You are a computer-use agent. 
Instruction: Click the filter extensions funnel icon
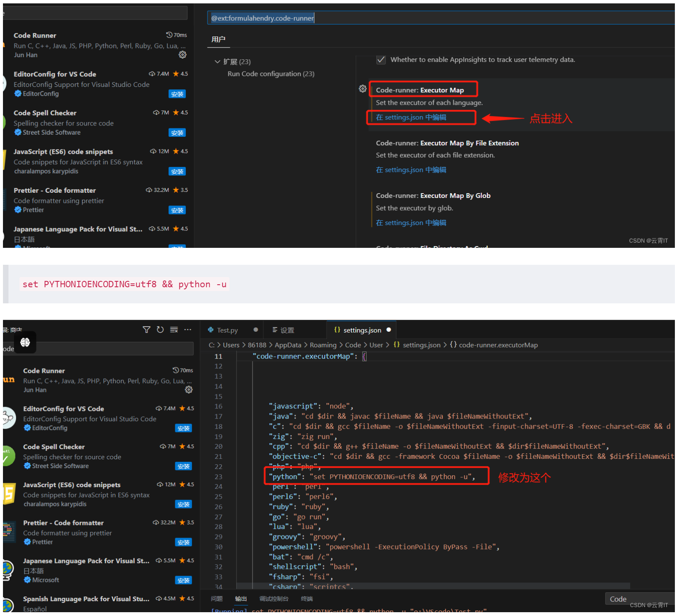coord(146,330)
